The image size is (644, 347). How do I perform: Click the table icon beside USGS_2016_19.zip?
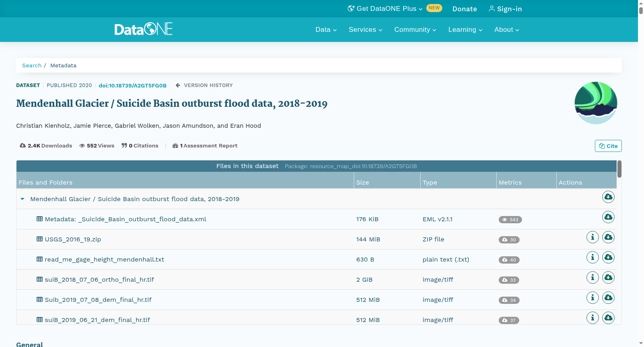click(39, 239)
